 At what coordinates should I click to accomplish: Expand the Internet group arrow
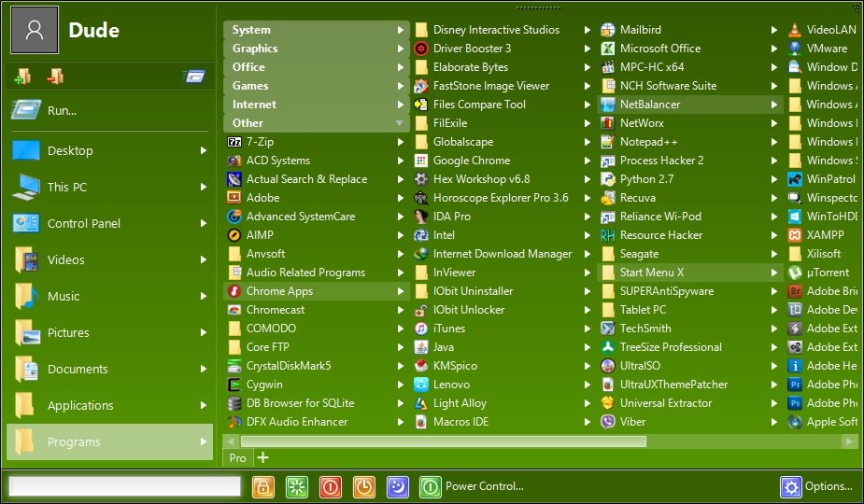(401, 105)
